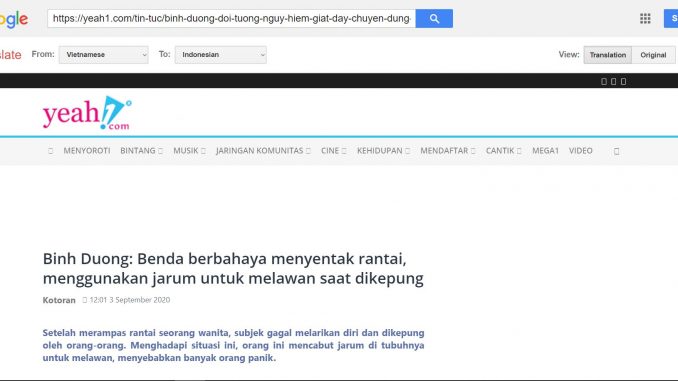Click the last icon in black top bar
678x381 pixels.
[624, 81]
